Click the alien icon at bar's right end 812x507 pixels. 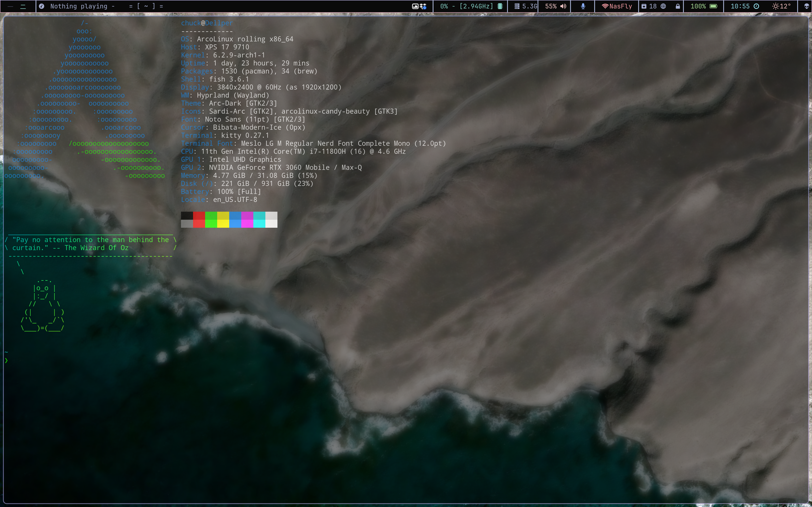tap(806, 6)
